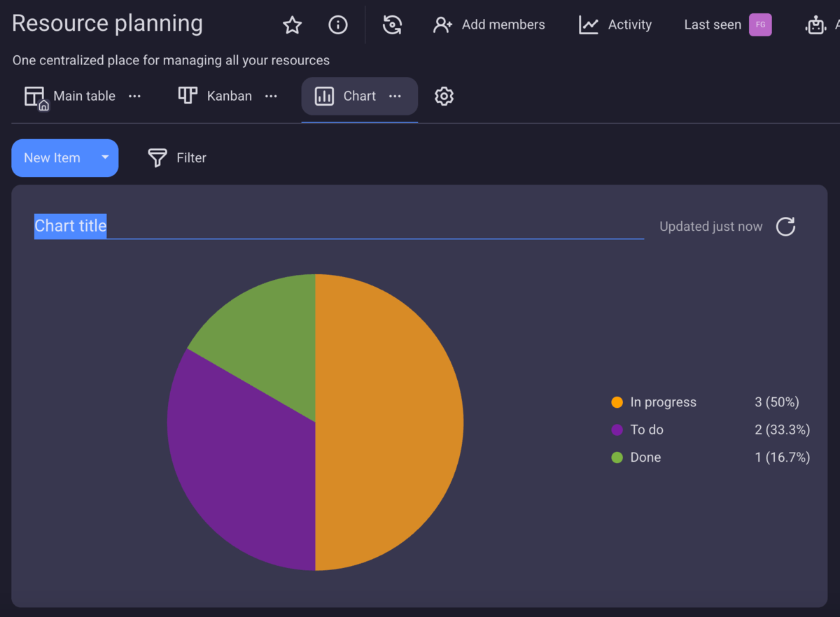Toggle the In progress legend entry
This screenshot has width=840, height=617.
click(662, 402)
